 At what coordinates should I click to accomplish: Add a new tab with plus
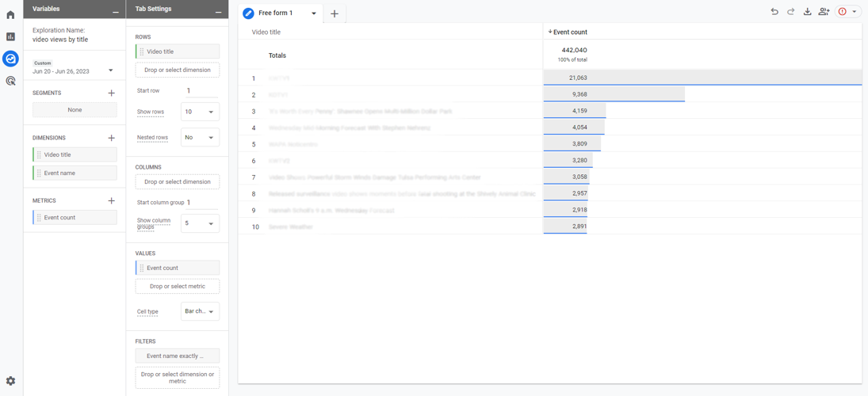tap(335, 13)
